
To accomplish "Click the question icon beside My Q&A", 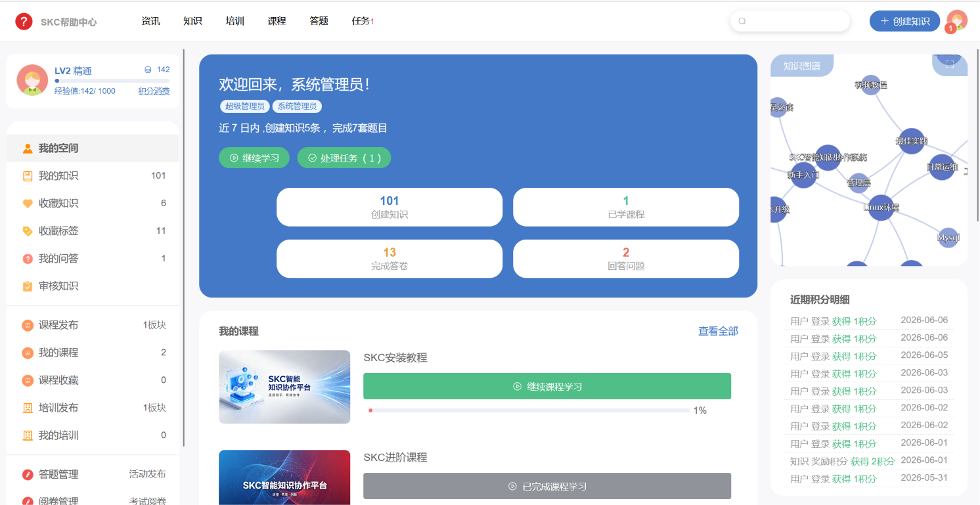I will click(x=28, y=259).
